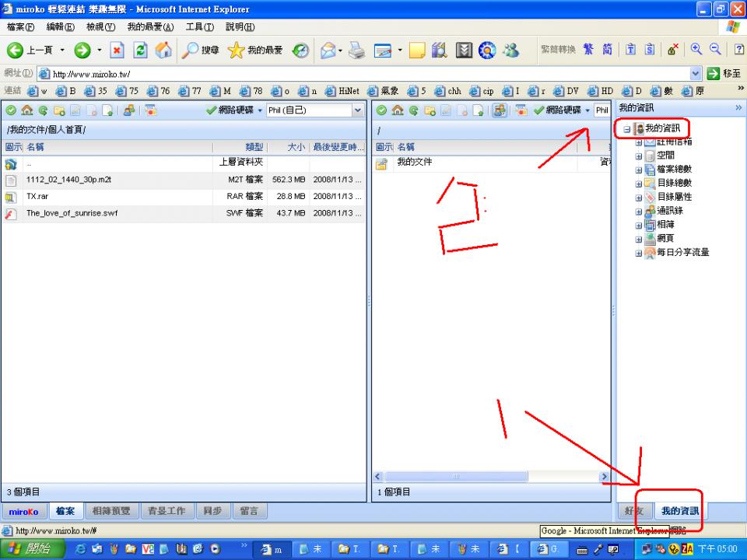Convert page to Simplified Chinese (简)
Screen dimensions: 747x560
coord(607,49)
